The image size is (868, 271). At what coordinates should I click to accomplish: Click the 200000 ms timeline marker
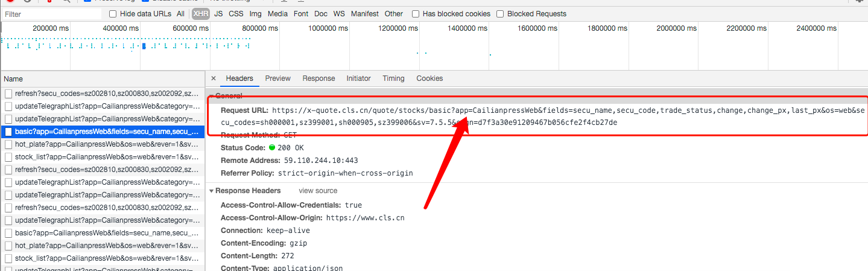click(x=51, y=28)
